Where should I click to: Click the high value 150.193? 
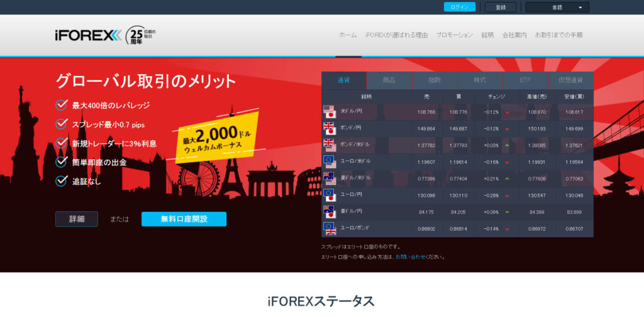(537, 129)
